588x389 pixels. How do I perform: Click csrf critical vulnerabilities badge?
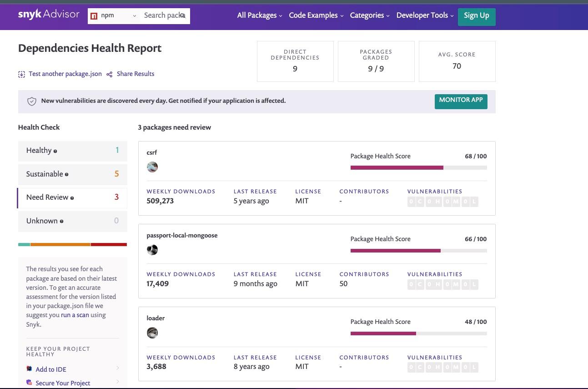coord(416,202)
